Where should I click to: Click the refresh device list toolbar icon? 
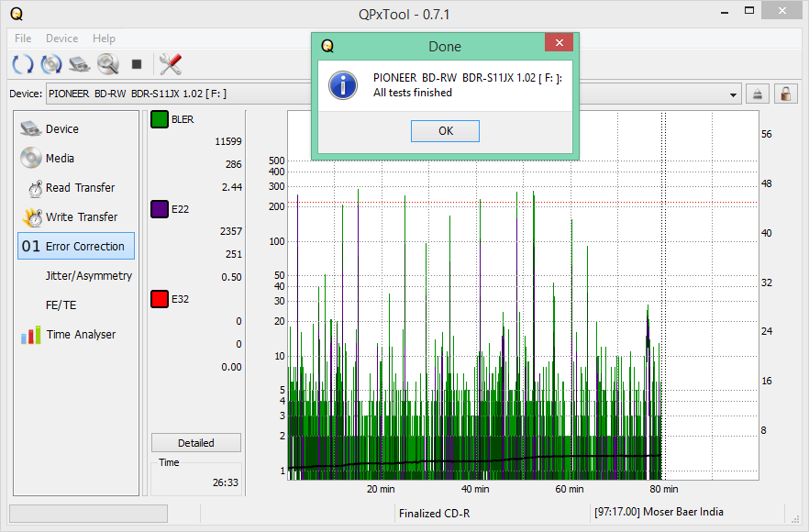(x=22, y=64)
